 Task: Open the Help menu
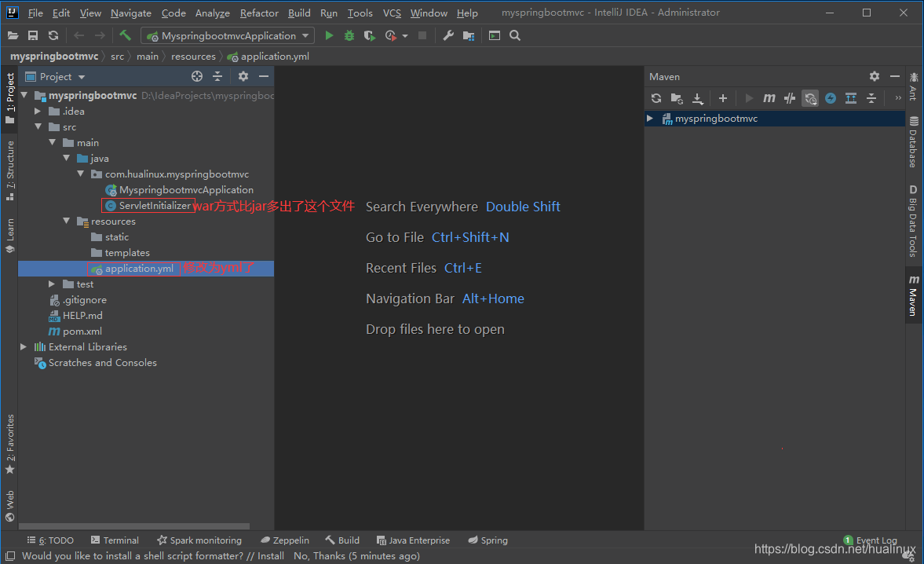[467, 13]
